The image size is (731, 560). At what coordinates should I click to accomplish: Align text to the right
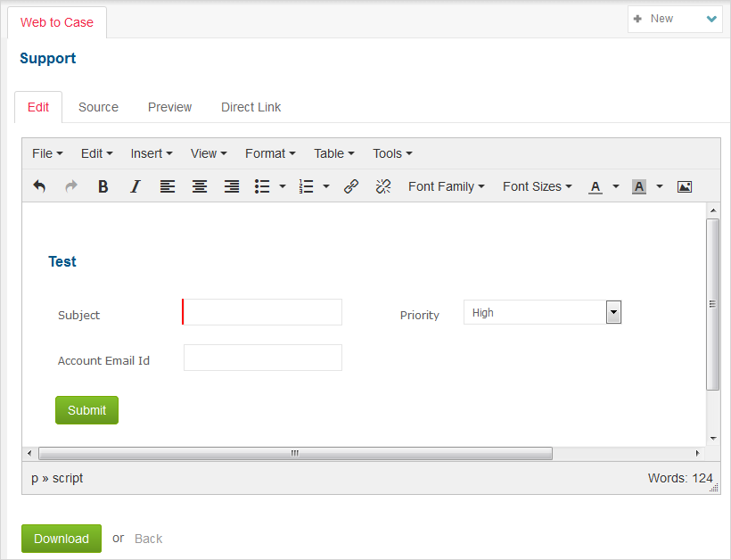232,186
